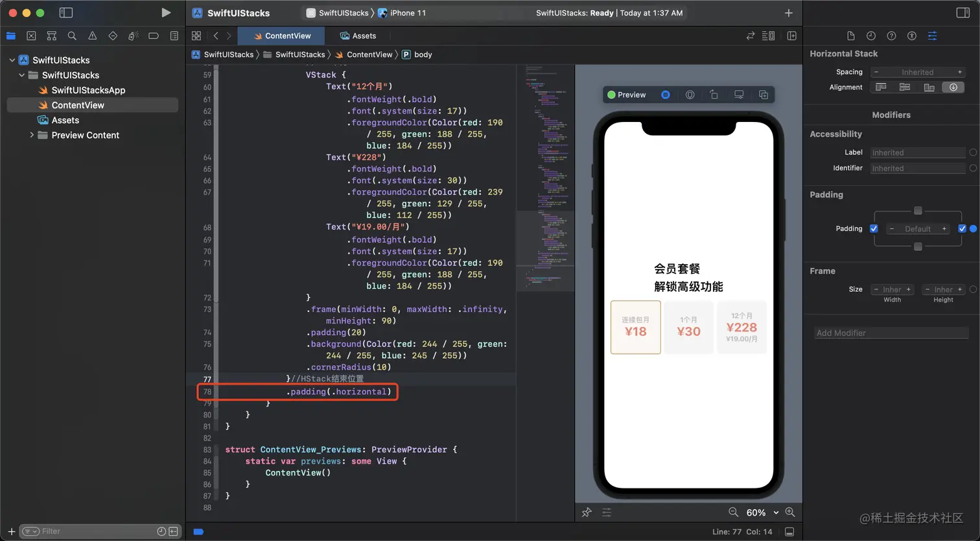Collapse the SwiftUIStacks project root
Viewport: 980px width, 541px height.
click(x=12, y=60)
